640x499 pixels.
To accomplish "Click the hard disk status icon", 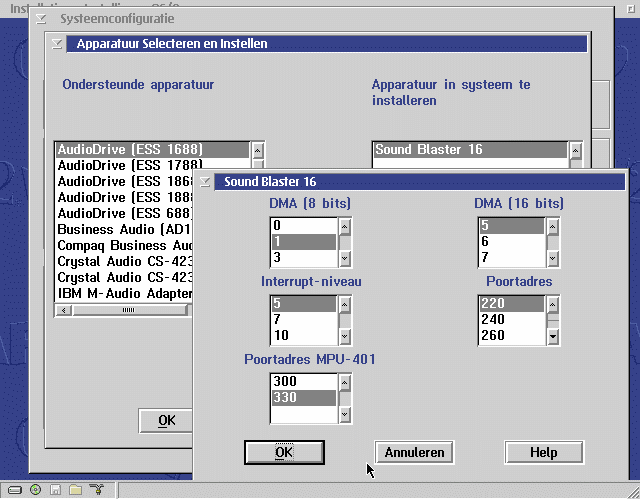I will click(x=15, y=490).
